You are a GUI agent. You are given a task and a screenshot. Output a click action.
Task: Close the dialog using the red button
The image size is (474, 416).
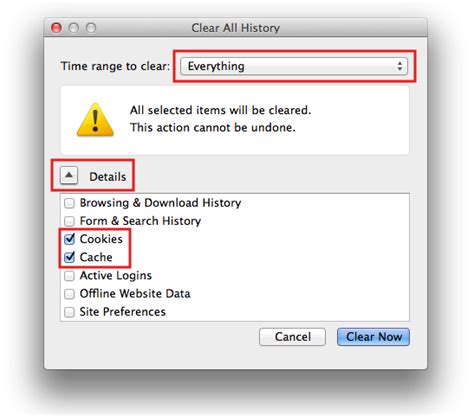pyautogui.click(x=56, y=28)
